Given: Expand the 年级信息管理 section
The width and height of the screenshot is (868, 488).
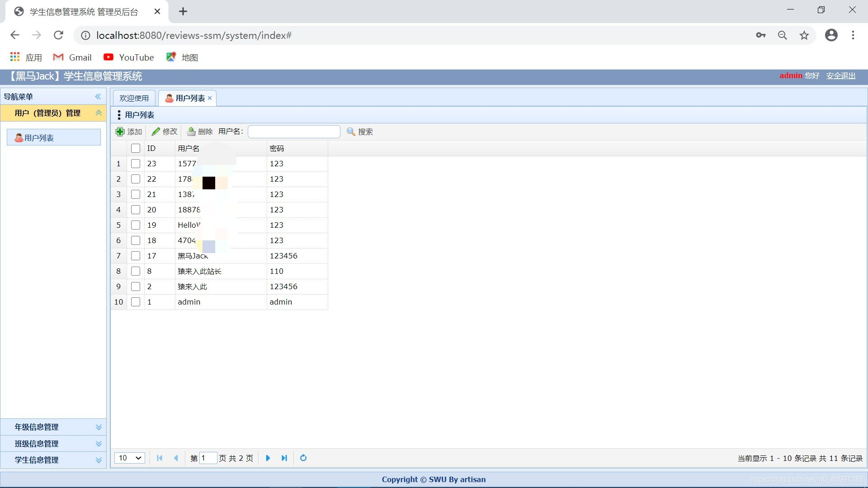Looking at the screenshot, I should [x=54, y=427].
